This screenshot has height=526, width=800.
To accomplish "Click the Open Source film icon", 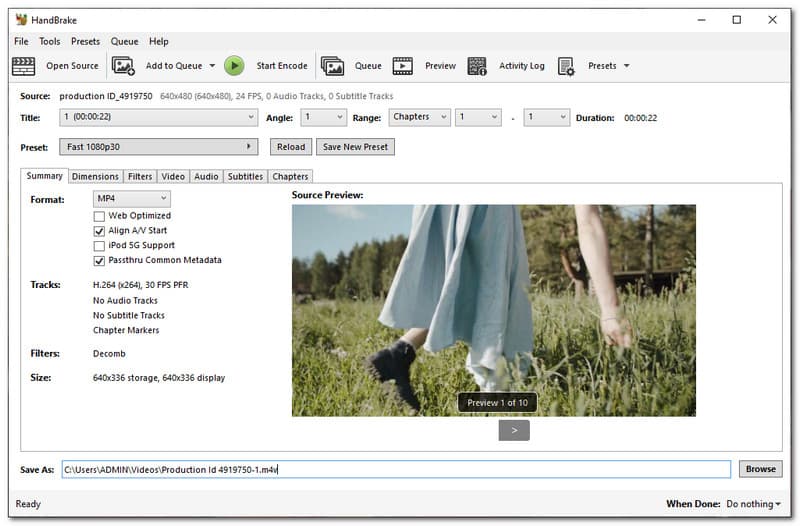I will [23, 66].
